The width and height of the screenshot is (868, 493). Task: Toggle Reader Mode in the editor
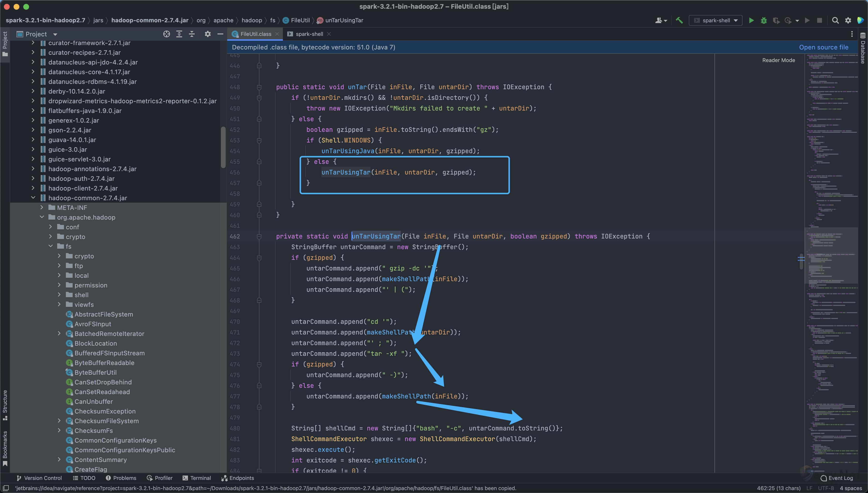778,60
